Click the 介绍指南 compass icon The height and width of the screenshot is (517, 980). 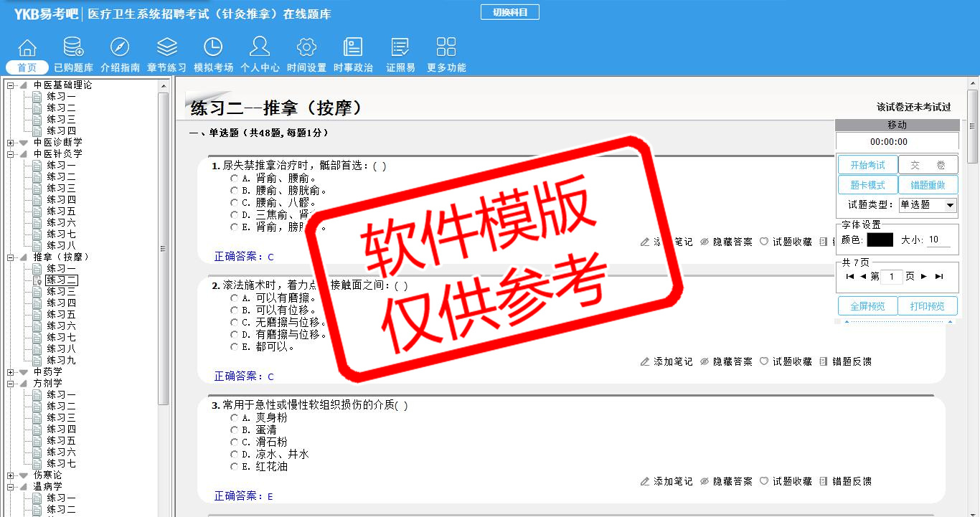[120, 48]
